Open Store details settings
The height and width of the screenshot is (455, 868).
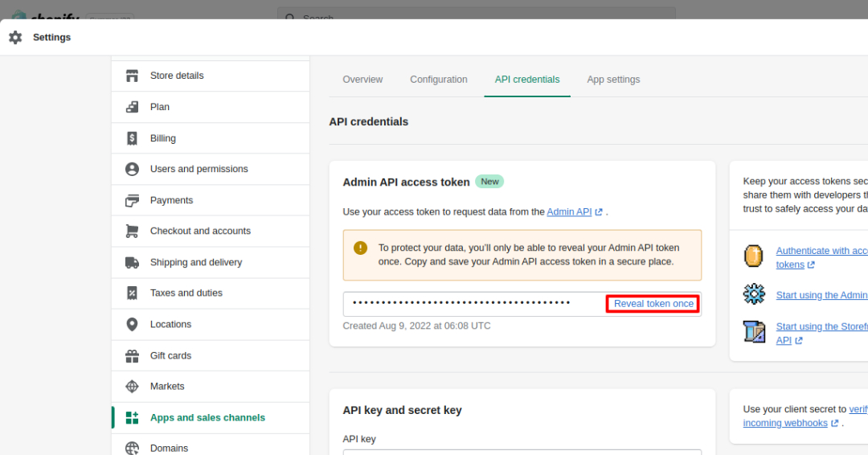[211, 76]
